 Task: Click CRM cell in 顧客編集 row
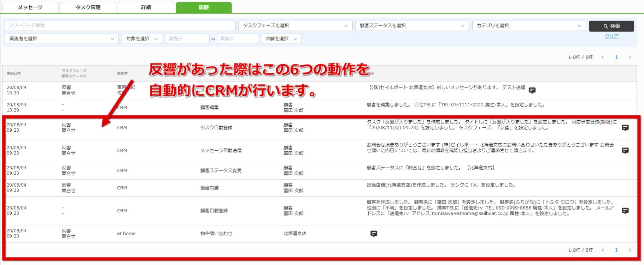(x=122, y=108)
